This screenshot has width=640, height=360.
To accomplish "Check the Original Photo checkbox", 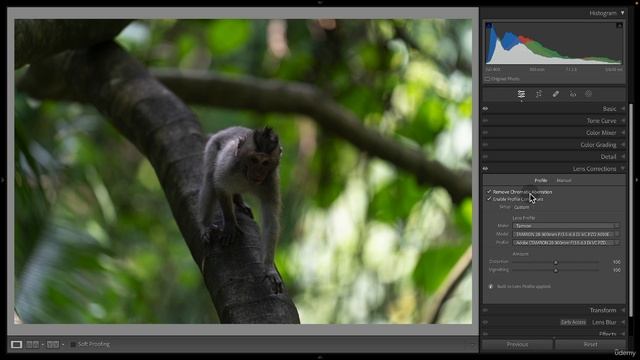I will (x=487, y=79).
